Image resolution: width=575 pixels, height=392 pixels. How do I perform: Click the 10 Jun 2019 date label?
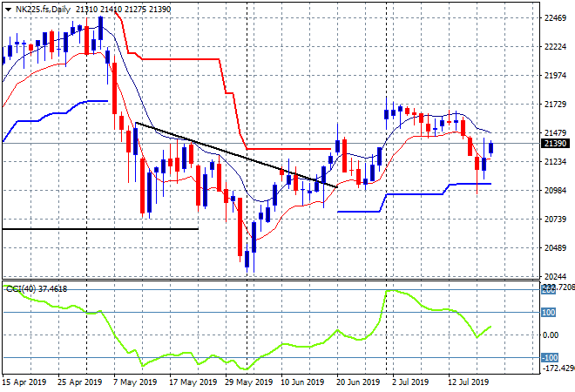click(x=302, y=382)
